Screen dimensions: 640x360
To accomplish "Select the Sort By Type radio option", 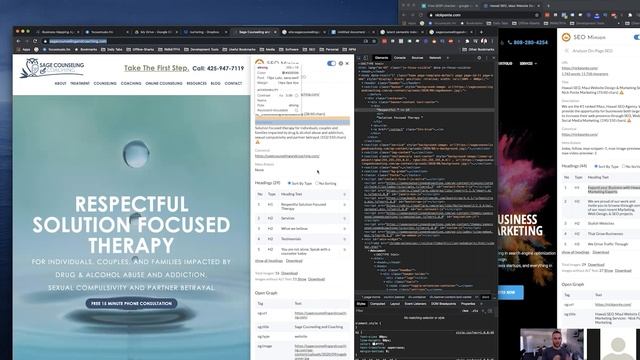I will [289, 183].
